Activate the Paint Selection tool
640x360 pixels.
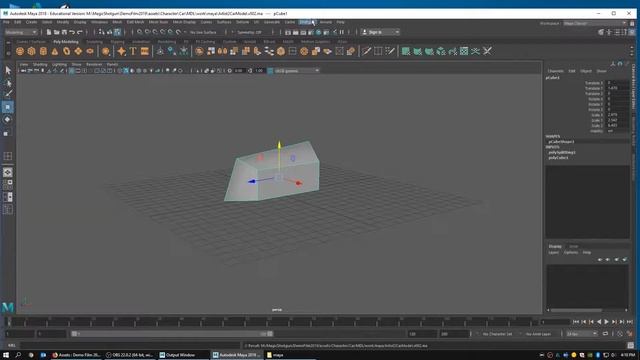pyautogui.click(x=8, y=94)
